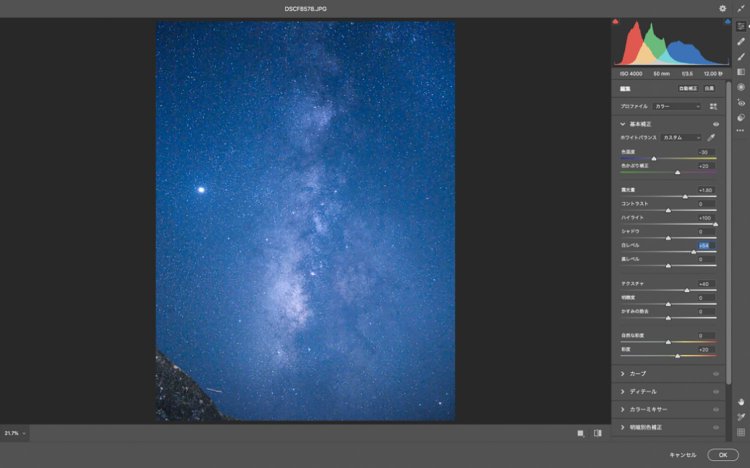Open the profile browser grid icon
Viewport: 750px width, 468px height.
coord(714,106)
